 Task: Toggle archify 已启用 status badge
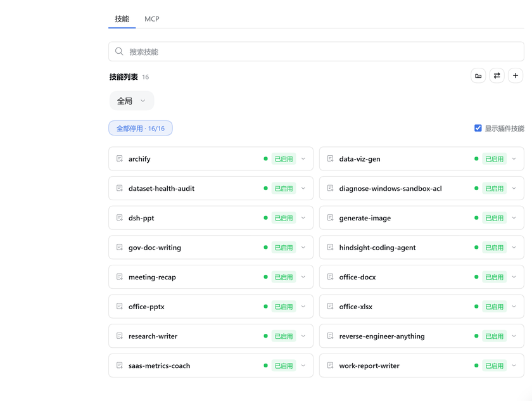click(x=284, y=159)
